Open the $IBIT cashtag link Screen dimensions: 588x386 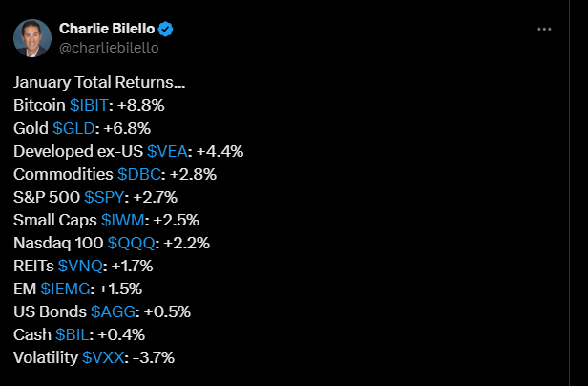[x=90, y=105]
